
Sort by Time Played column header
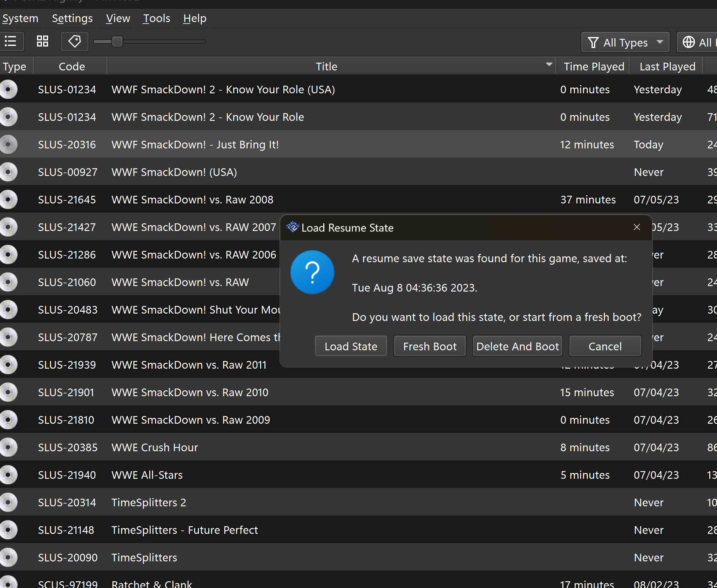tap(594, 66)
